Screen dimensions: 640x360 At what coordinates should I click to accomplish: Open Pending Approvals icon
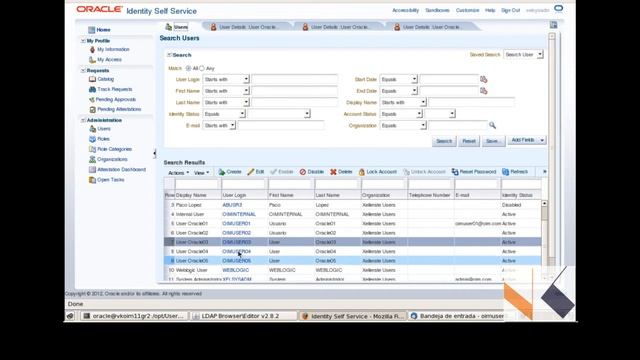pyautogui.click(x=92, y=100)
